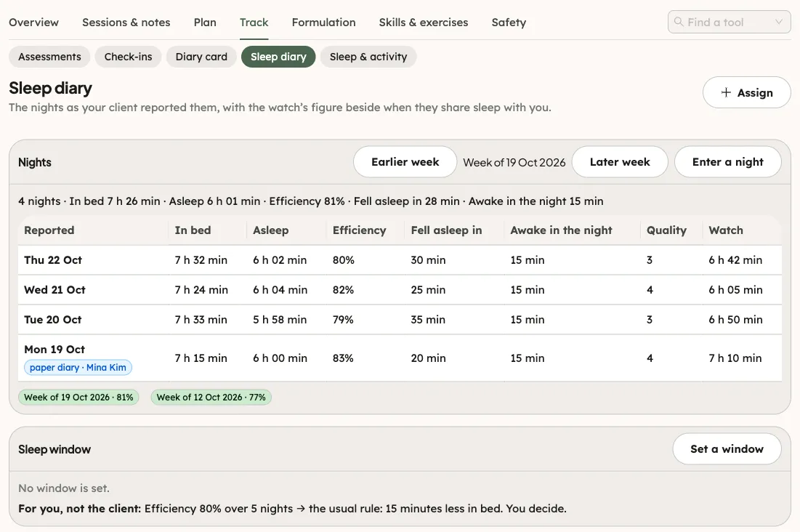Image resolution: width=800 pixels, height=532 pixels.
Task: Click the search magnifier icon in Find a tool
Action: (x=679, y=22)
